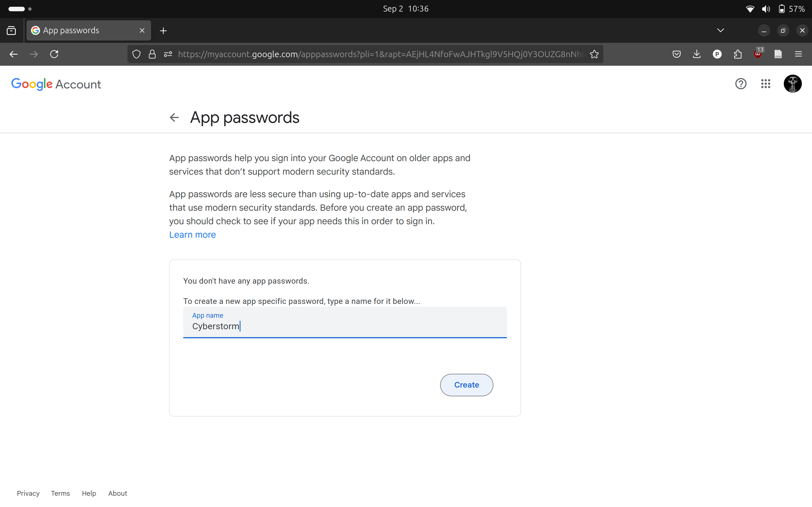Click the extensions puzzle icon
This screenshot has height=507, width=812.
click(x=738, y=54)
